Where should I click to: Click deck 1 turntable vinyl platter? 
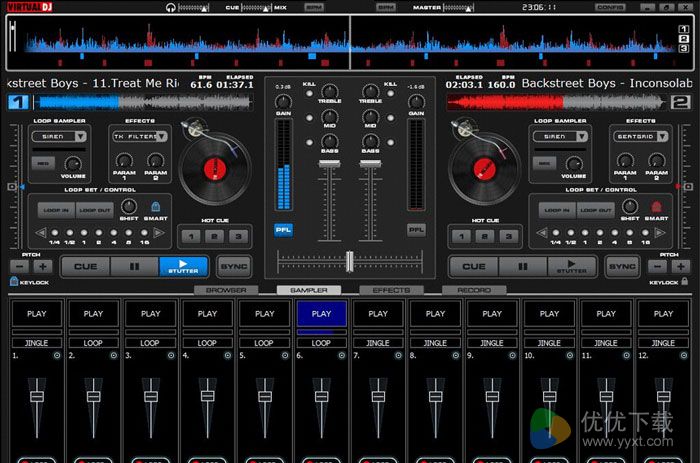click(215, 170)
